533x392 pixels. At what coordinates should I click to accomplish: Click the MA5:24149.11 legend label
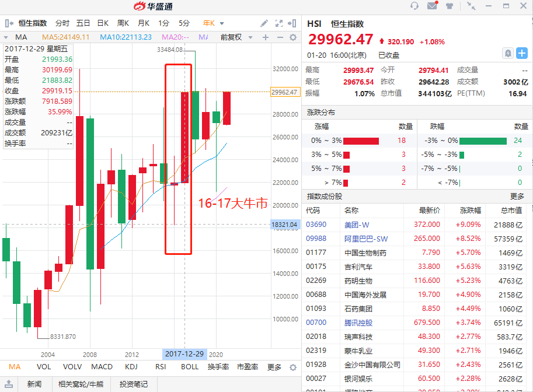pyautogui.click(x=65, y=37)
